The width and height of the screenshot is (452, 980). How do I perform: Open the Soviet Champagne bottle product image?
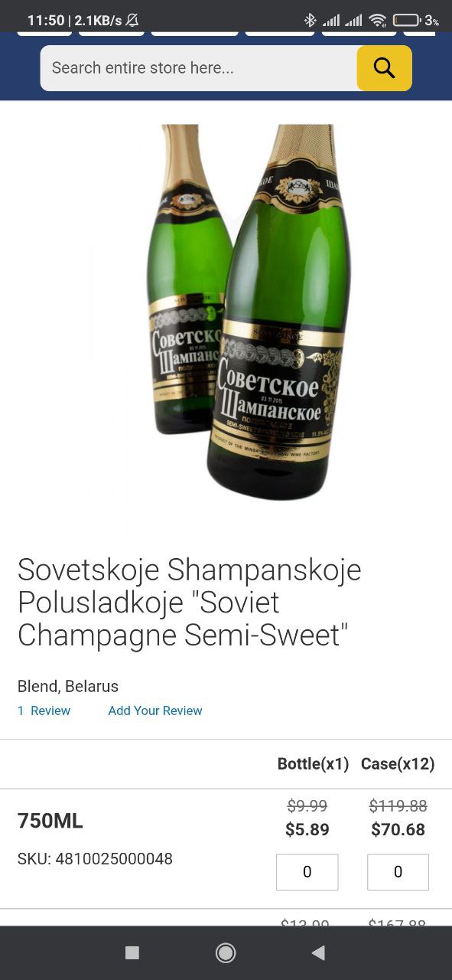(249, 312)
